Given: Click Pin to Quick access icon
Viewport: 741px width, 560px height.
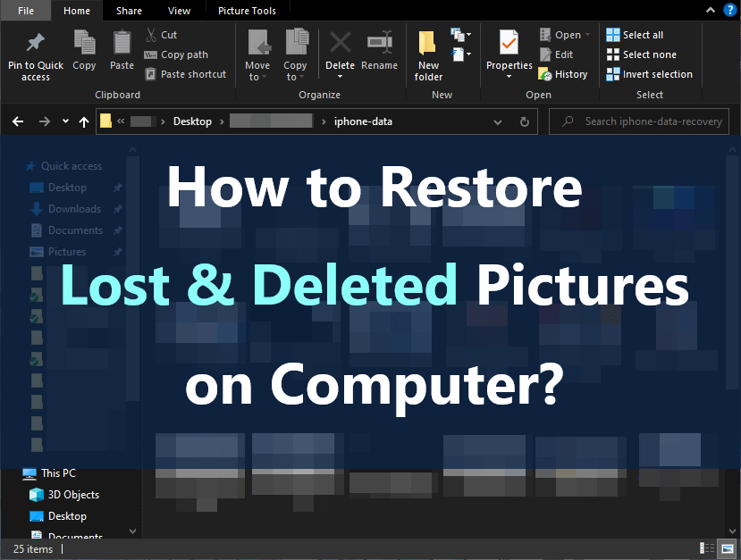Looking at the screenshot, I should [x=36, y=43].
